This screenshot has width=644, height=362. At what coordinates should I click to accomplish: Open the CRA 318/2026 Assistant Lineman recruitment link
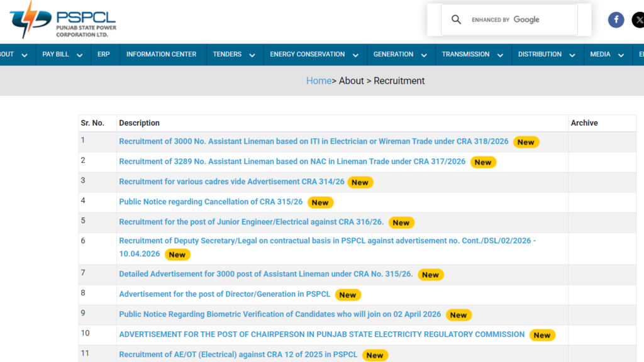[x=314, y=141]
